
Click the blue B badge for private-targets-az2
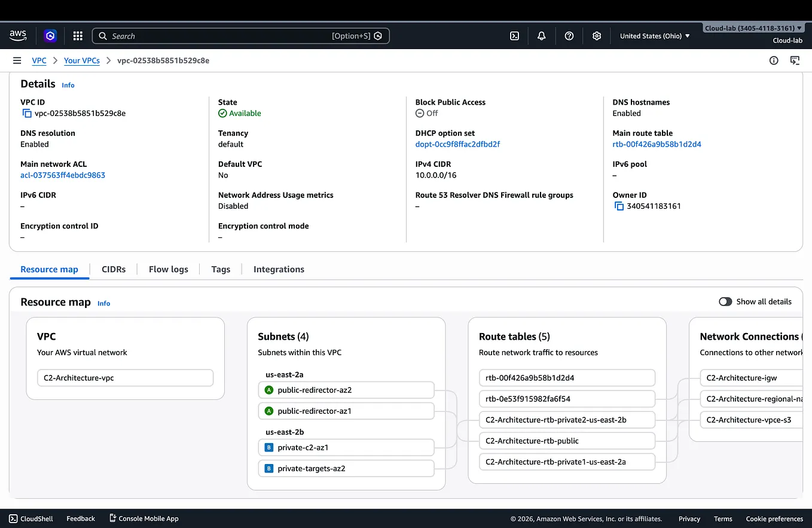[268, 468]
